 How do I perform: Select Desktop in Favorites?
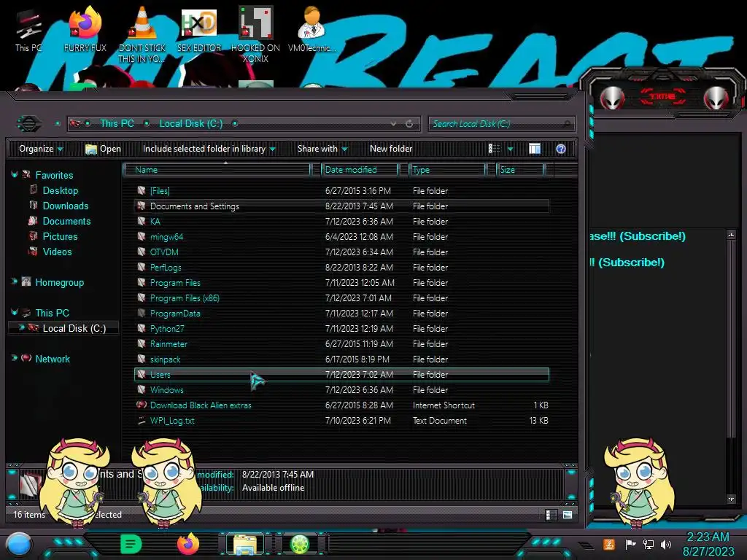(x=61, y=191)
